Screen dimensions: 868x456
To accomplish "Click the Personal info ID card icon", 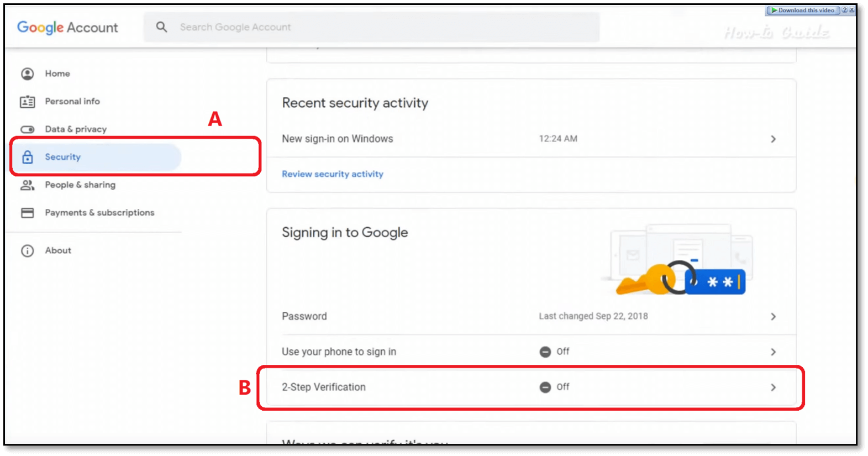I will click(27, 102).
